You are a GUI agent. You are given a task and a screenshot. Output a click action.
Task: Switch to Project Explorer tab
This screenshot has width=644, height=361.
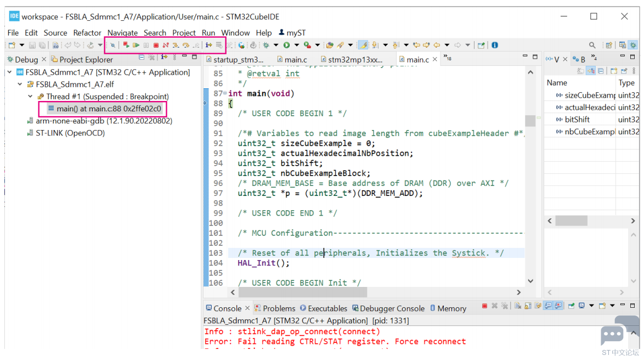pos(82,60)
